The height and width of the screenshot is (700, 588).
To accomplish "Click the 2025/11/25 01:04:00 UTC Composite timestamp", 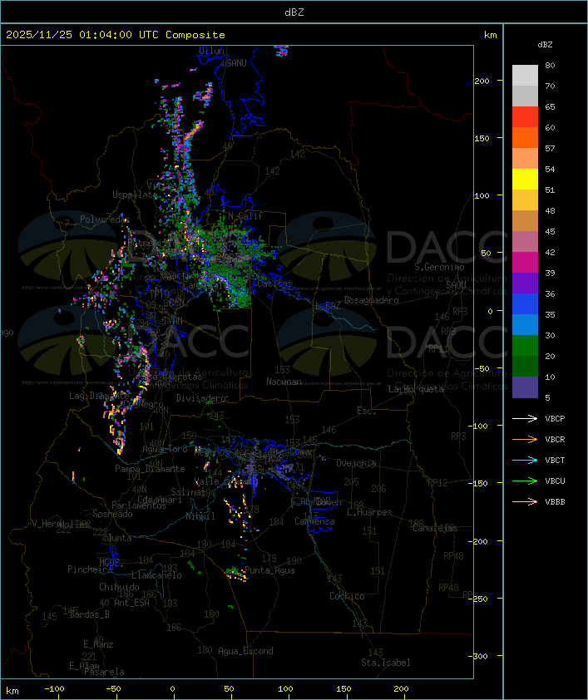I will pyautogui.click(x=116, y=35).
